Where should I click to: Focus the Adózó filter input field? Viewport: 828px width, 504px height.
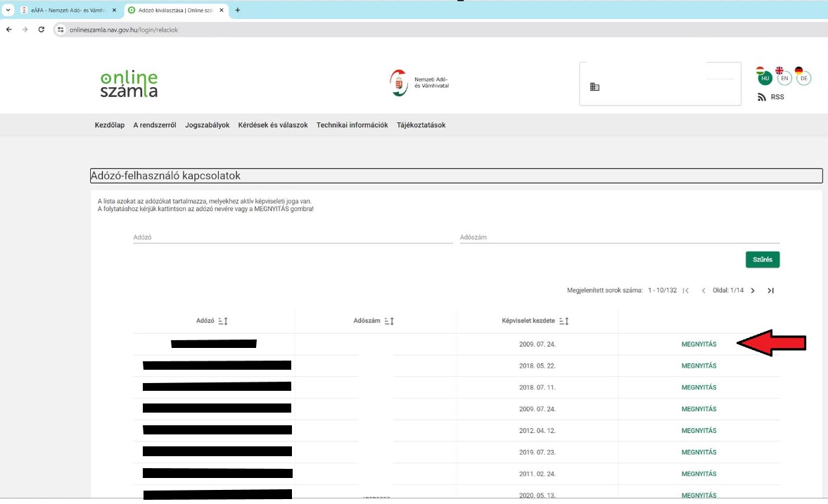point(293,238)
